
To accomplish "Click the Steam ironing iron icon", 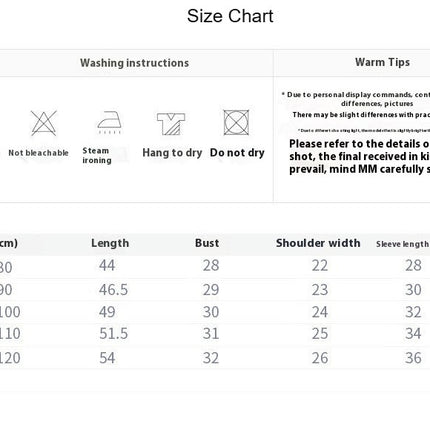I will tap(109, 122).
